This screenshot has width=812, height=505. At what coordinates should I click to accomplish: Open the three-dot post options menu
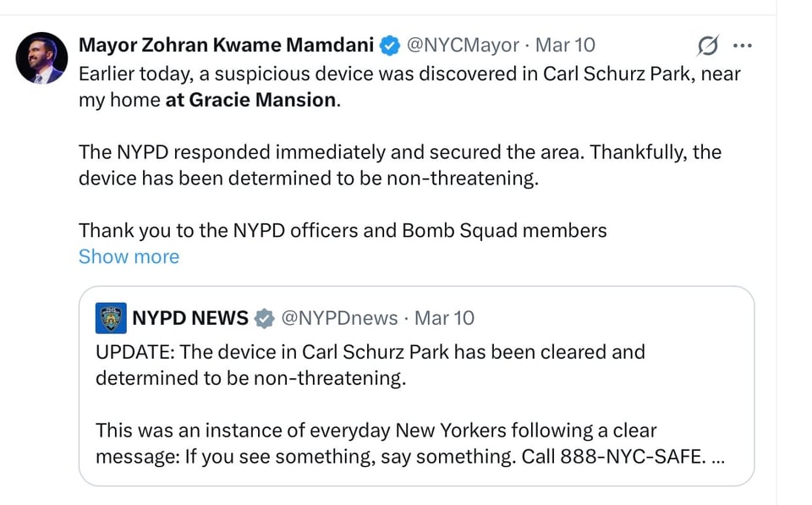point(743,46)
